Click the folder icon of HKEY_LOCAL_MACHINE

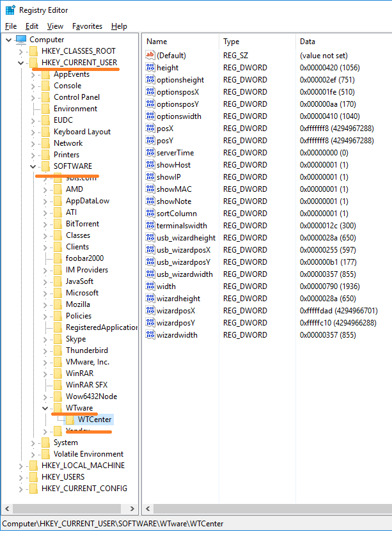click(33, 466)
